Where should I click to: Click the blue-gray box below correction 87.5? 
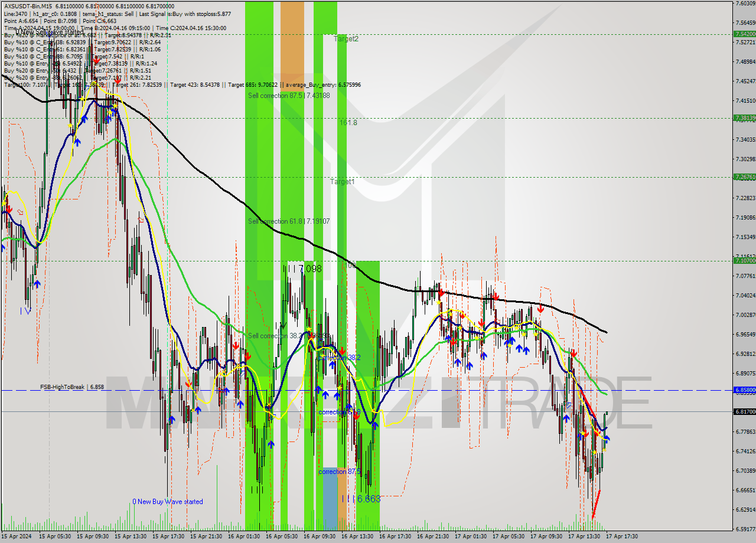[330, 499]
